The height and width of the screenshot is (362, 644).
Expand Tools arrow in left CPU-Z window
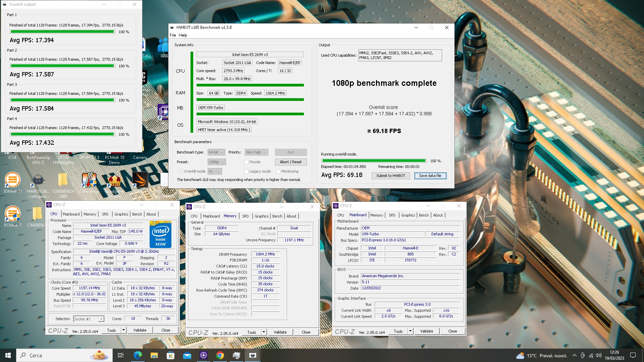click(123, 330)
